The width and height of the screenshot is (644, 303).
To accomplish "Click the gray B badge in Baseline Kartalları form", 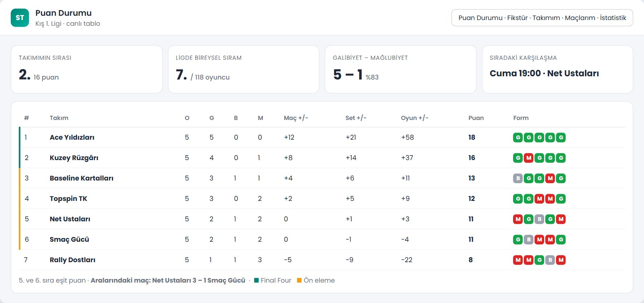I will [x=518, y=178].
